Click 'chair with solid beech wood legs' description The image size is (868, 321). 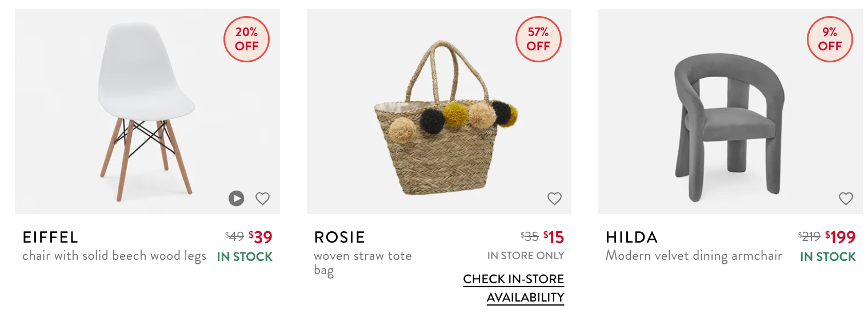pos(114,256)
